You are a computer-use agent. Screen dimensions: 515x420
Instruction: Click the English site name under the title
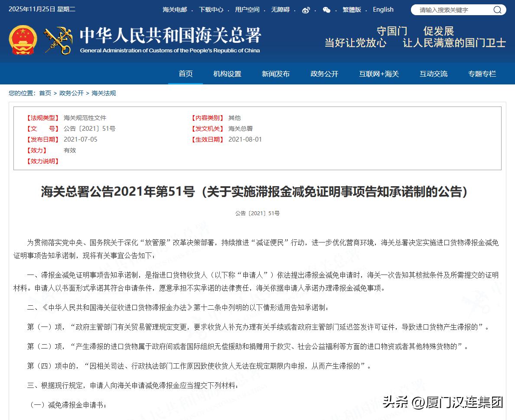[x=170, y=51]
